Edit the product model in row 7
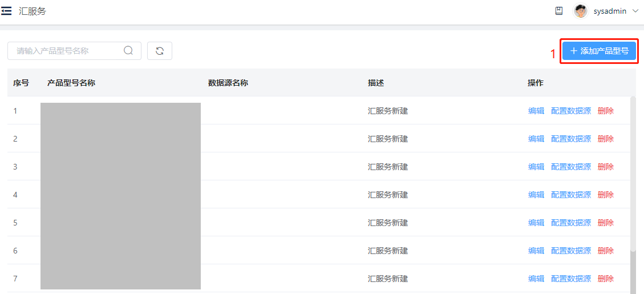The width and height of the screenshot is (644, 294). [x=536, y=279]
